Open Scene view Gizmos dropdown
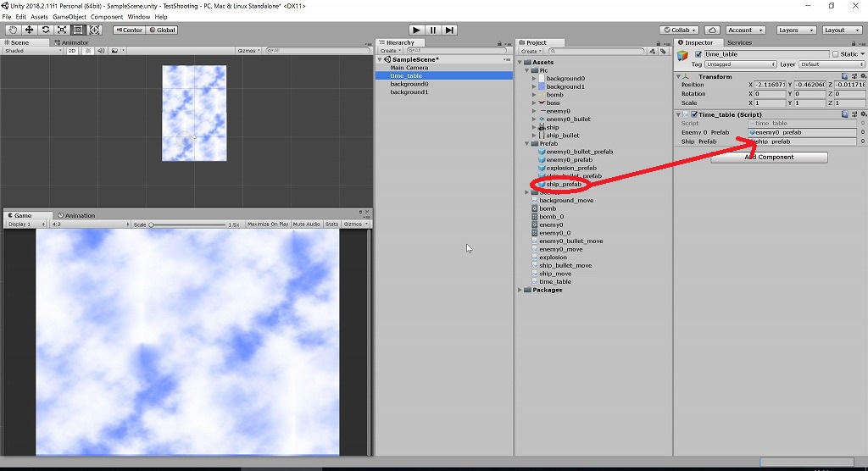 click(248, 50)
